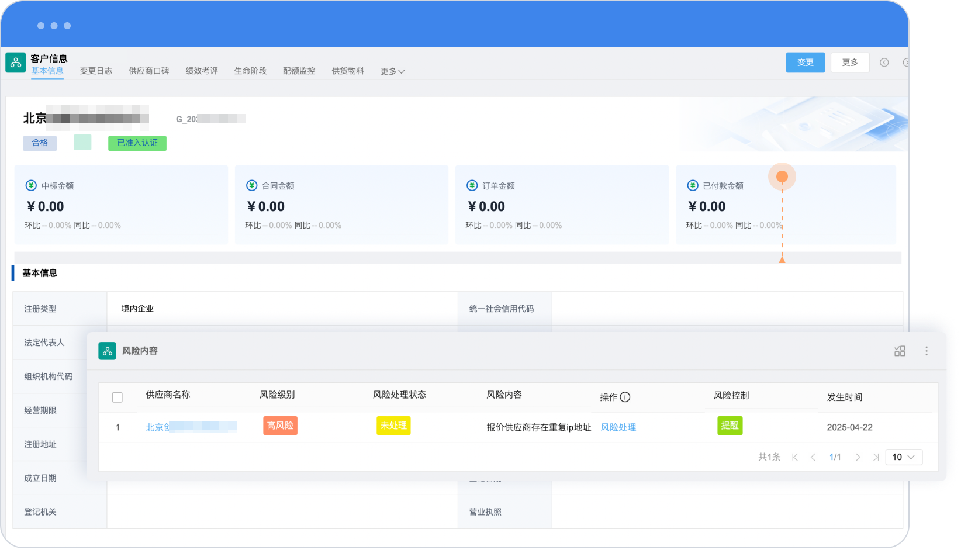961x560 pixels.
Task: Open the 配额监控 tab
Action: pos(299,71)
